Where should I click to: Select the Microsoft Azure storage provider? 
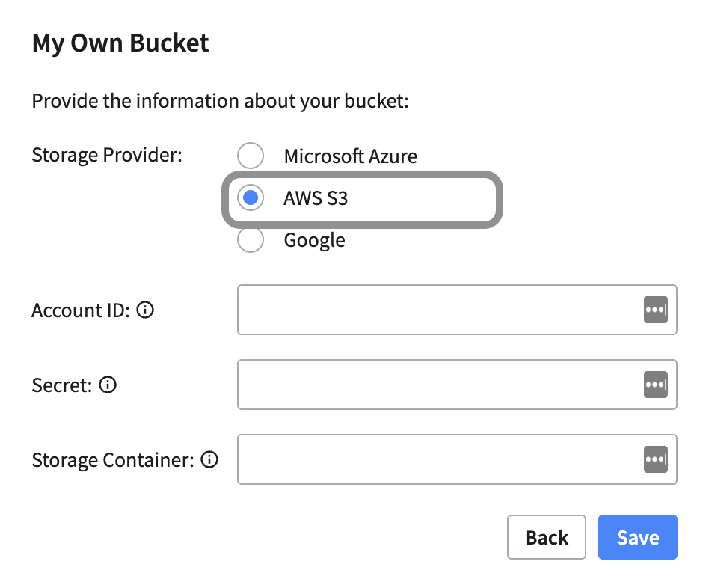251,156
